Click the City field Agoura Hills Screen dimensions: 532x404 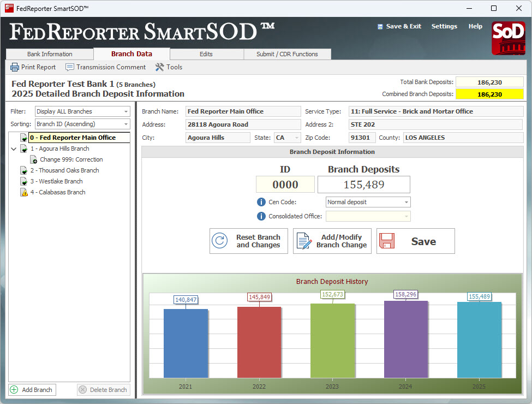218,138
